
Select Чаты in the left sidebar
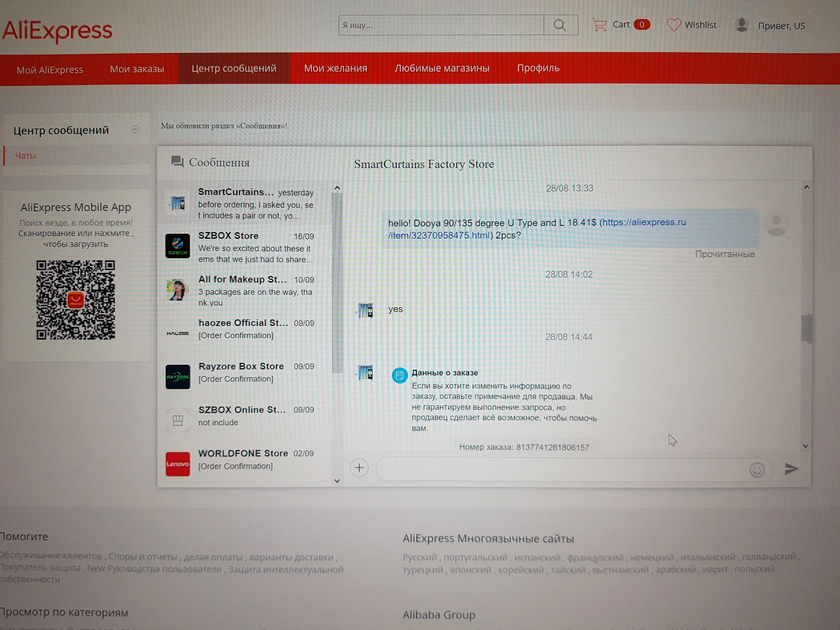(x=26, y=156)
